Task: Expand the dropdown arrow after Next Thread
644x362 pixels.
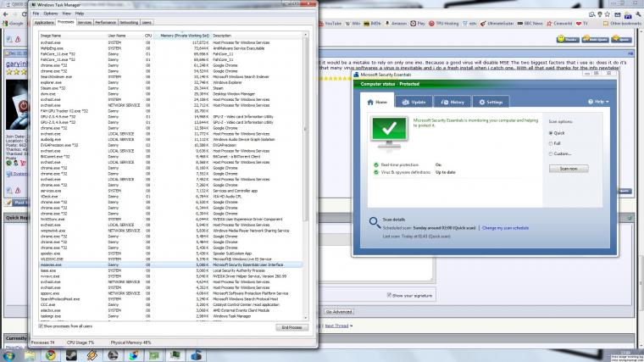Action: tap(351, 326)
